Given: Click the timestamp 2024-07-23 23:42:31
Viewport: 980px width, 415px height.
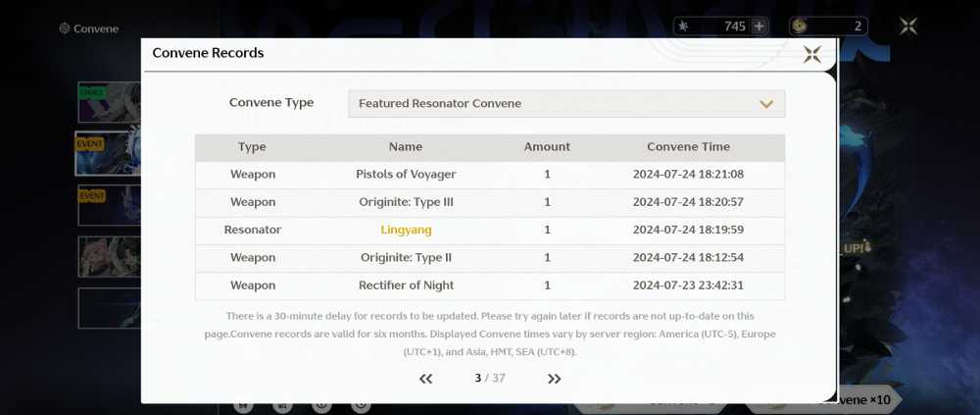Looking at the screenshot, I should pyautogui.click(x=688, y=285).
